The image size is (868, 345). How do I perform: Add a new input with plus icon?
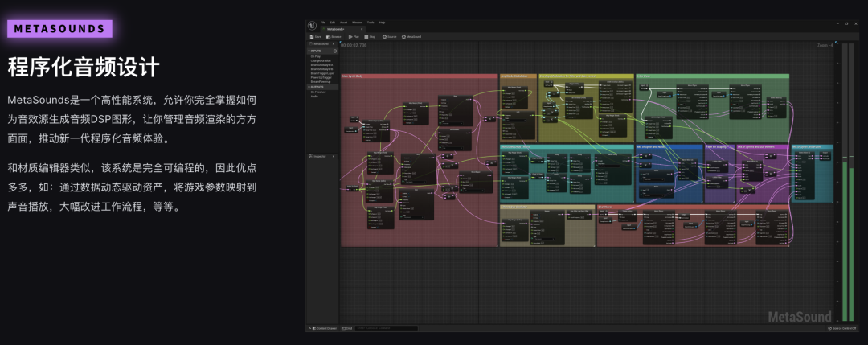pos(335,51)
